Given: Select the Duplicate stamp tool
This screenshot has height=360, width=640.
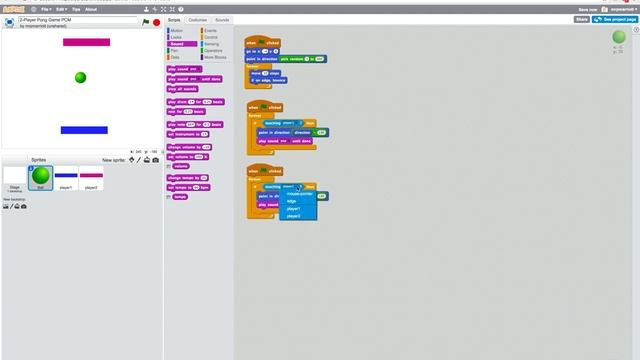Looking at the screenshot, I should point(146,9).
